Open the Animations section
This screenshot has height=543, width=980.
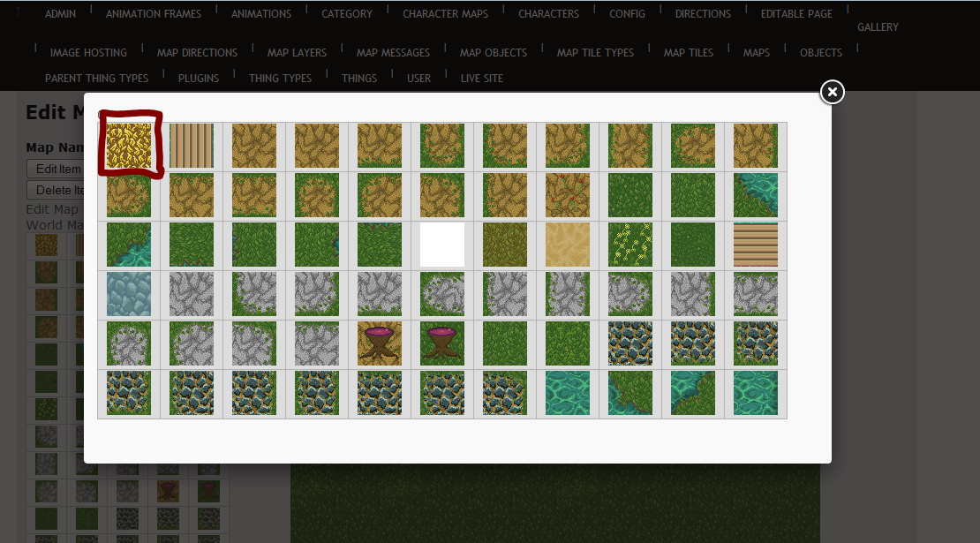point(261,14)
